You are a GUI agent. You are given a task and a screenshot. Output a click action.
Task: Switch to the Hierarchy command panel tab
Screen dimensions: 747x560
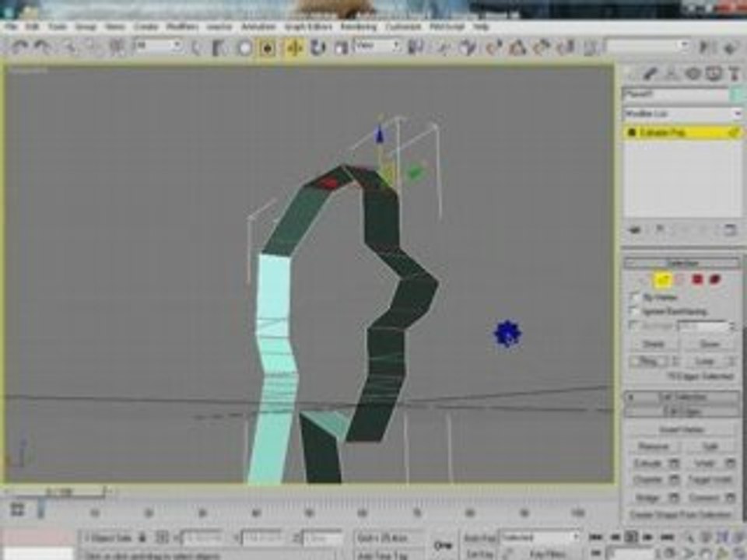[672, 73]
